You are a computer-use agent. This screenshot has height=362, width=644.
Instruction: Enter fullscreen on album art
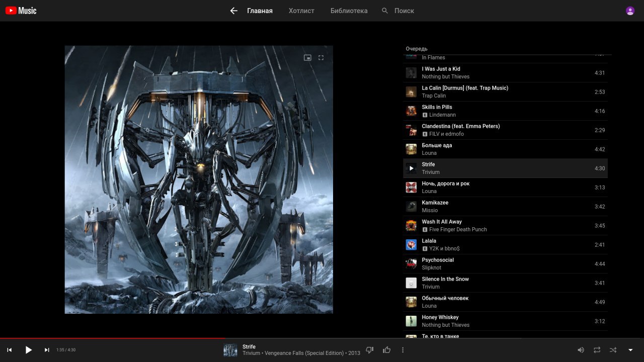coord(321,58)
